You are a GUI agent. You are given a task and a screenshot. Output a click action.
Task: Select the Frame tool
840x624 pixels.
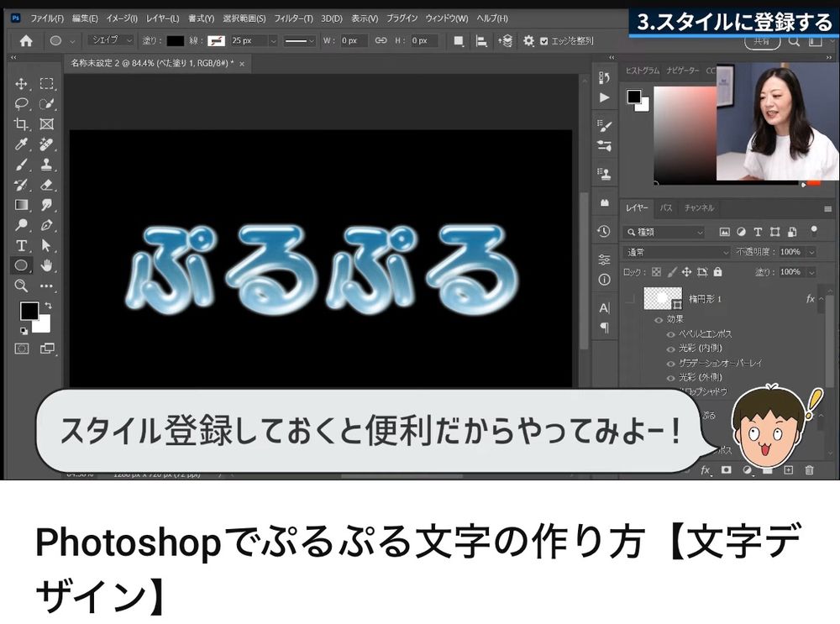[46, 123]
